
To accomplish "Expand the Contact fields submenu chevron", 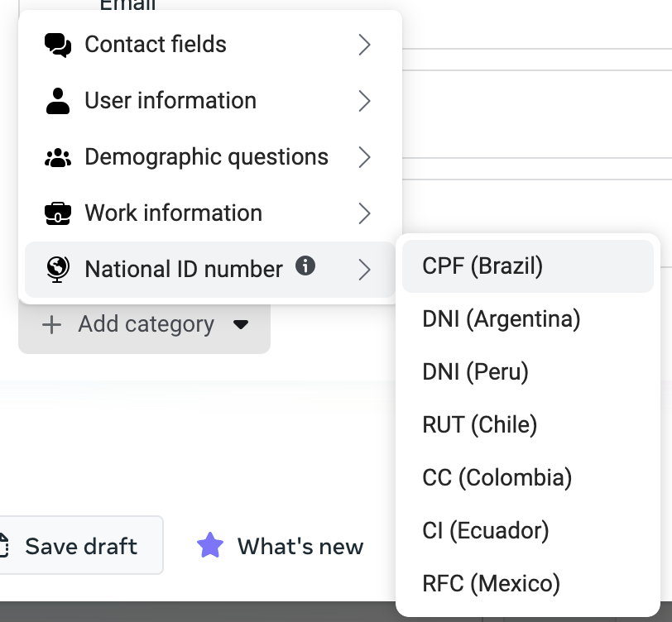I will point(364,45).
